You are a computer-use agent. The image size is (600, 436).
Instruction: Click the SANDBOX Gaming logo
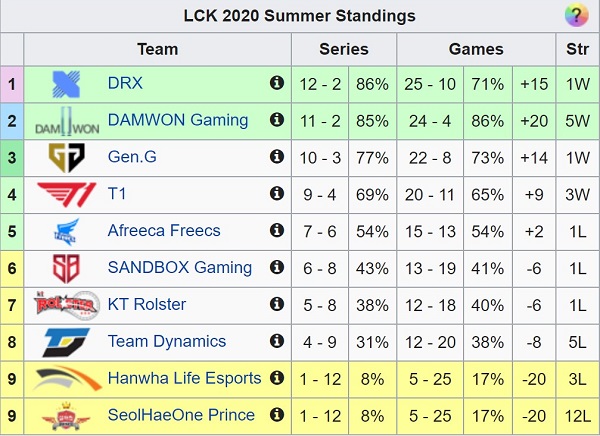tap(66, 268)
